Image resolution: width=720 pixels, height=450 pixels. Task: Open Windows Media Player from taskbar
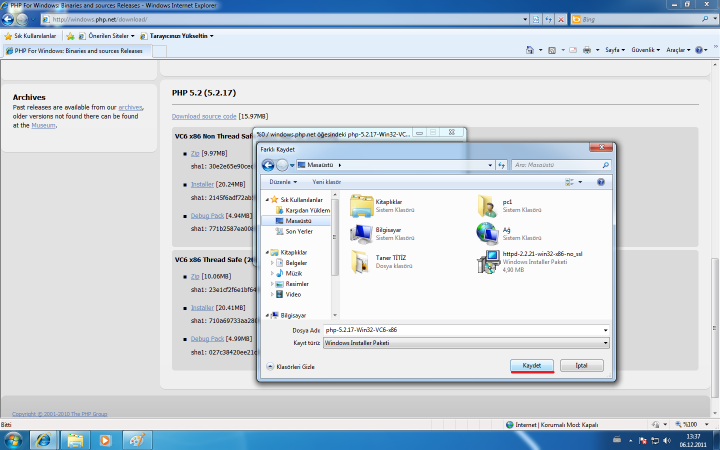(105, 440)
